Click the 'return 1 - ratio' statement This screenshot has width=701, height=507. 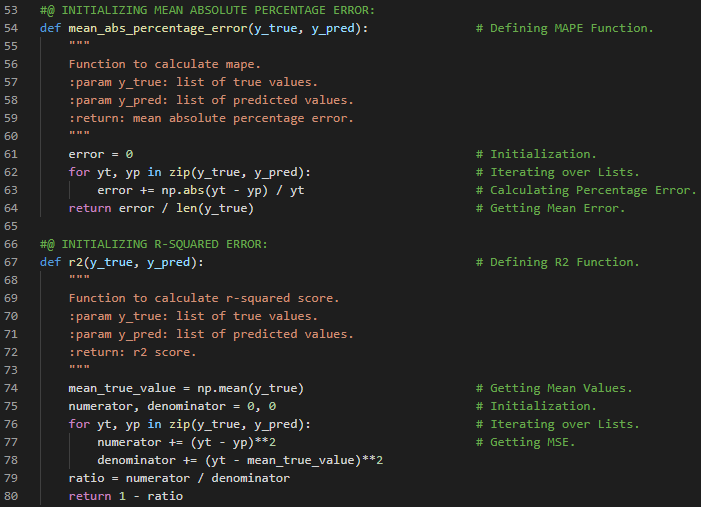125,496
